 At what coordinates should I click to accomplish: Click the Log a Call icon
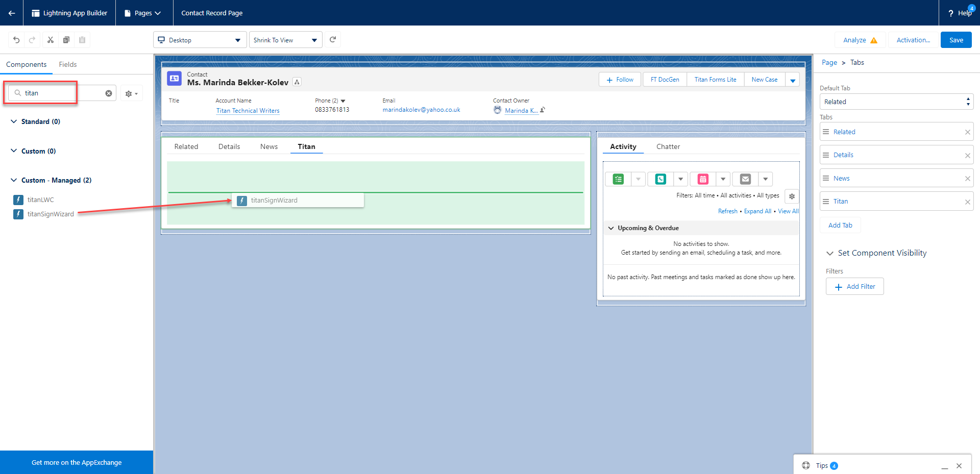tap(660, 179)
